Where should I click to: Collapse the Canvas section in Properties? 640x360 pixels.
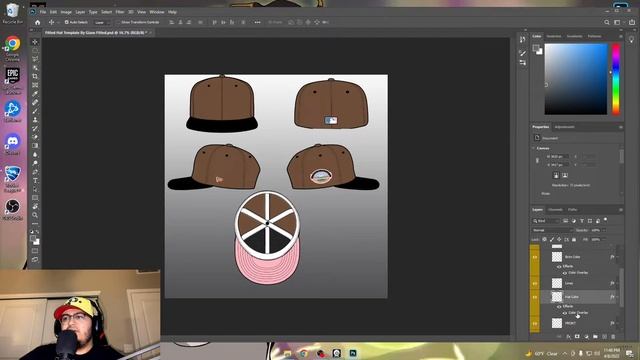(534, 148)
